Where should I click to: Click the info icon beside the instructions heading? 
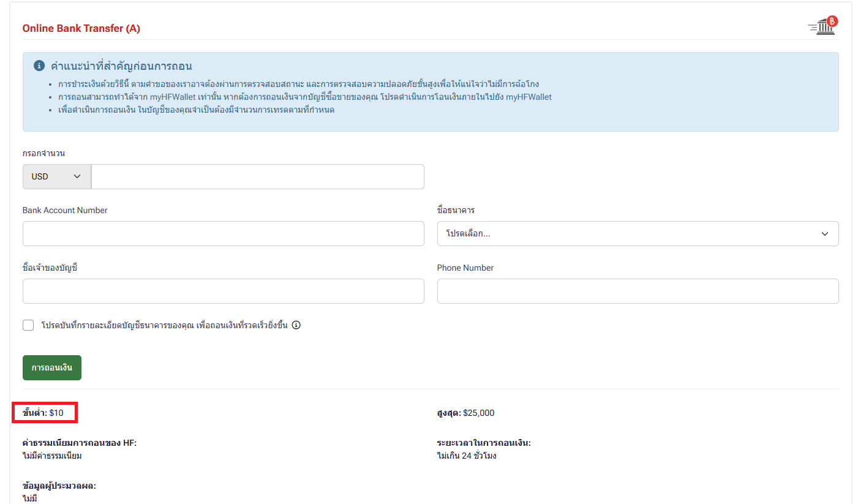[39, 66]
